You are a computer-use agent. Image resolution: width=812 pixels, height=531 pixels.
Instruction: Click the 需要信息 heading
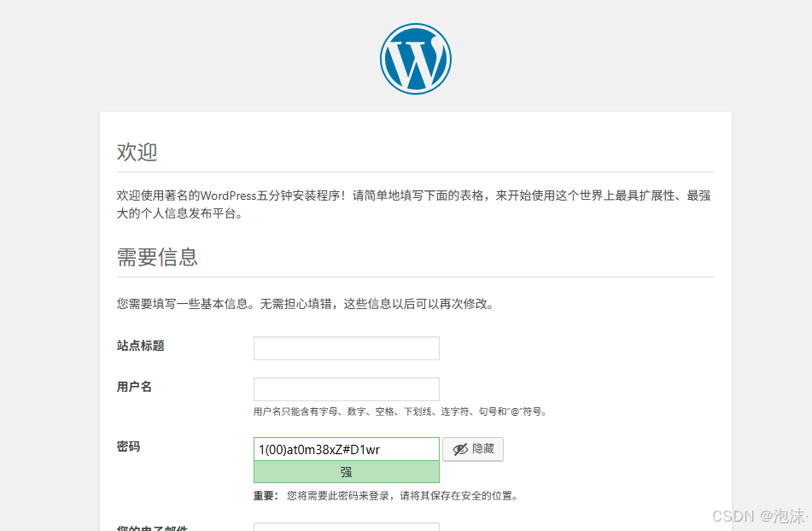click(157, 257)
